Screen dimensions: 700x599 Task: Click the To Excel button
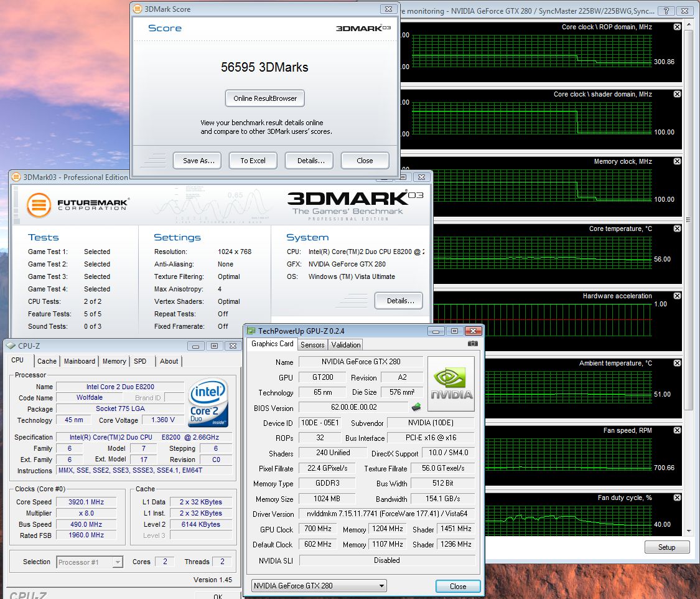tap(253, 161)
